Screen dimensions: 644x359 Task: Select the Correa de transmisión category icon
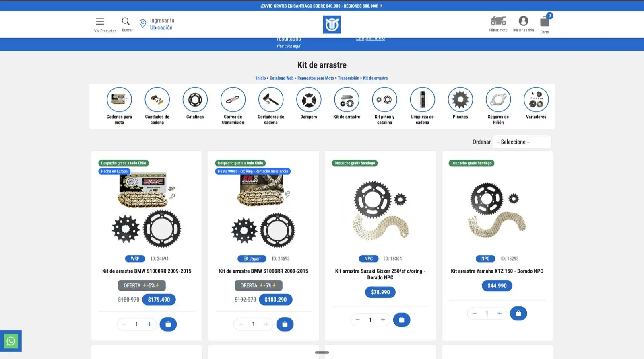(233, 99)
